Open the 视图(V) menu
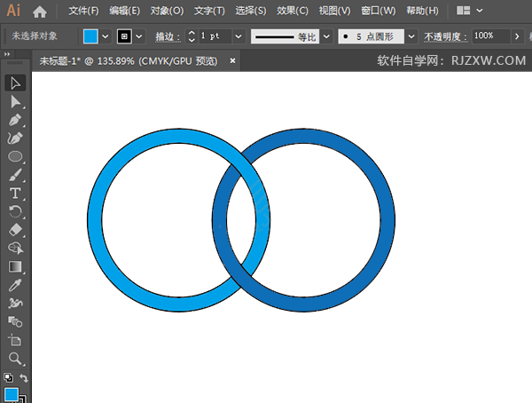This screenshot has width=532, height=403. tap(334, 11)
